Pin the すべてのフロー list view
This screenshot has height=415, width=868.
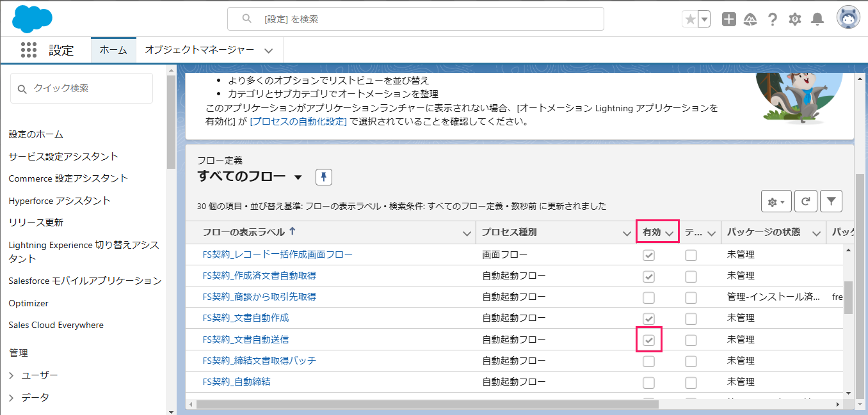coord(324,177)
